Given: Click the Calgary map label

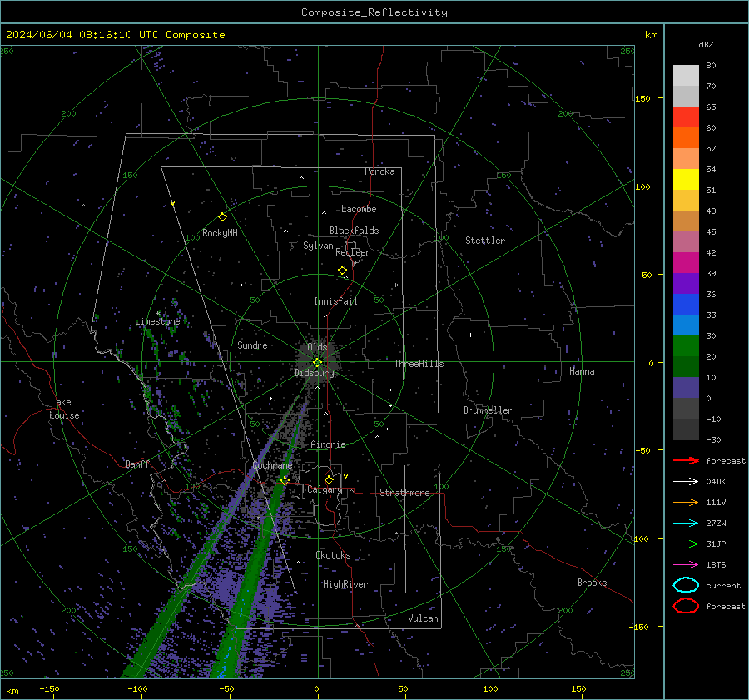Looking at the screenshot, I should point(325,489).
